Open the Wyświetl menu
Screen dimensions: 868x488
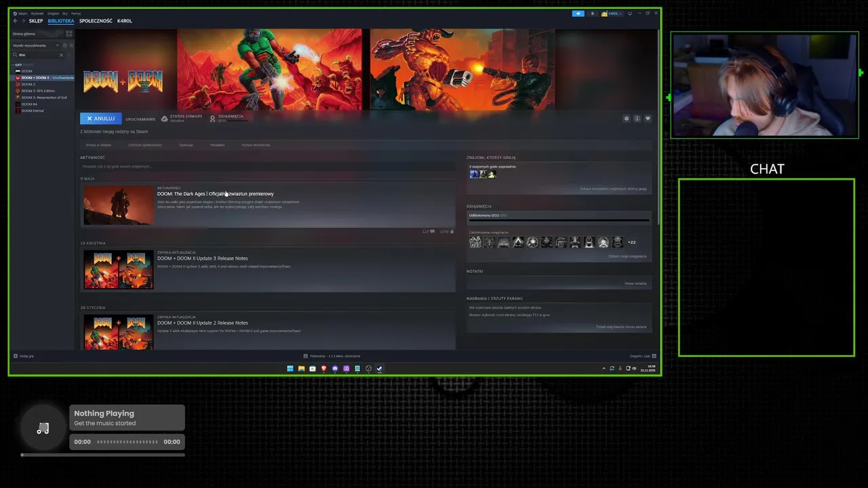(x=37, y=14)
